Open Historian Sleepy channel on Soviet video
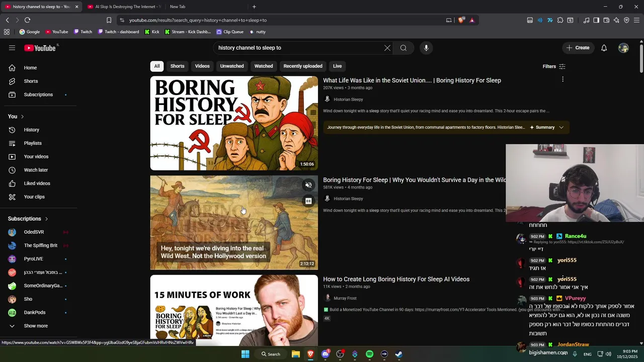The height and width of the screenshot is (362, 644). [348, 99]
